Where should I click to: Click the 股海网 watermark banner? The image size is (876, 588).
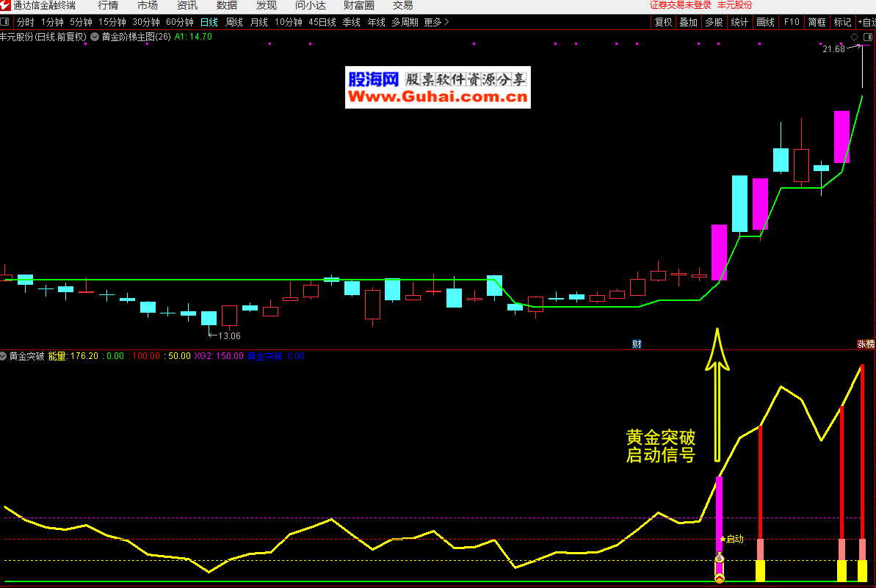[x=438, y=88]
